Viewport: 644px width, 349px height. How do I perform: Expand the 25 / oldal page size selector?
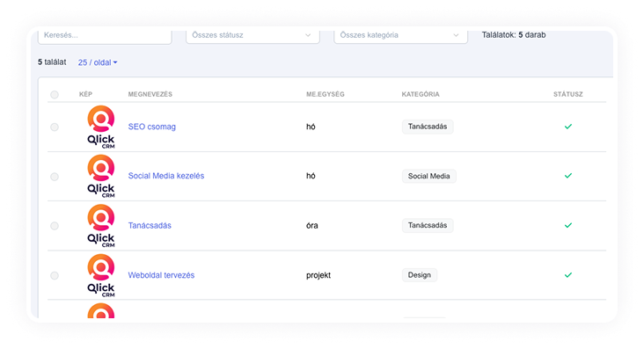point(98,62)
